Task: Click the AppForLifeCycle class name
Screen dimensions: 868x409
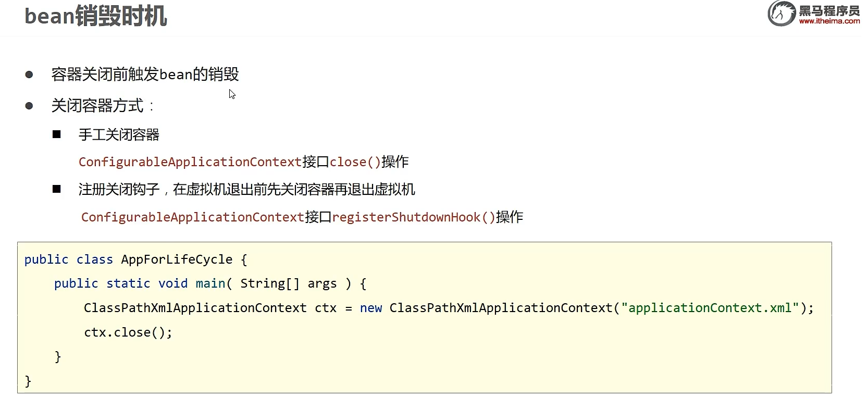Action: [177, 259]
